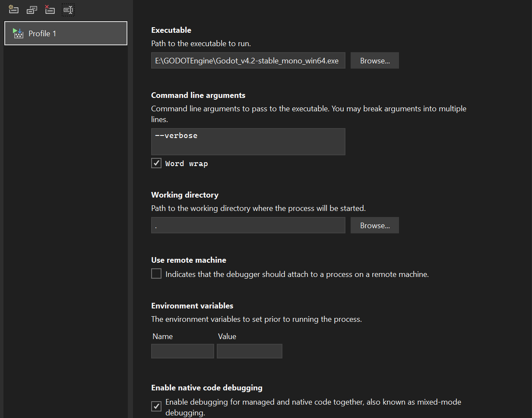Enable attaching to a remote machine process
This screenshot has width=532, height=418.
pyautogui.click(x=156, y=273)
